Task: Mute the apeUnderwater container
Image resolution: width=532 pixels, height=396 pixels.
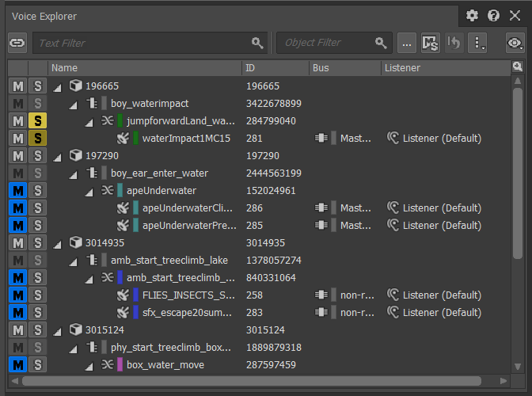Action: tap(17, 191)
